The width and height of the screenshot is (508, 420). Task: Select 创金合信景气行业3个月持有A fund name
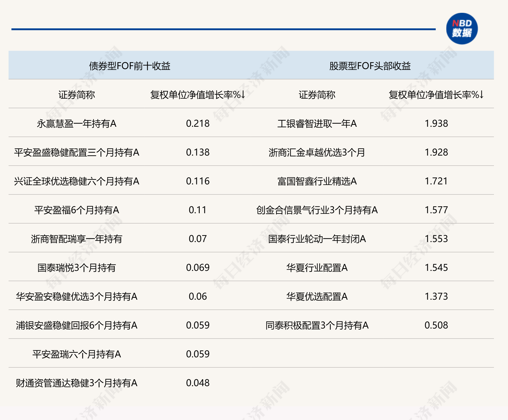tap(317, 210)
